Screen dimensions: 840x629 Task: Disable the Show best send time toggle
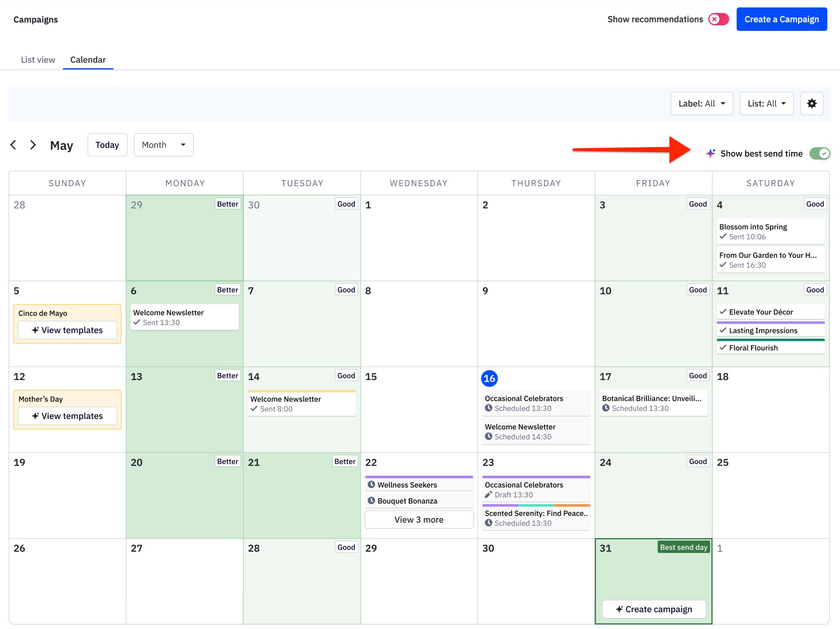[820, 153]
